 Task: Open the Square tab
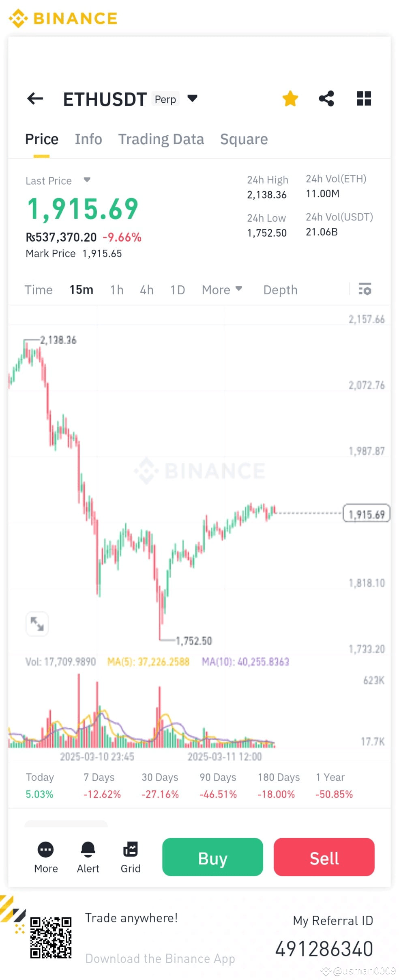click(x=244, y=139)
